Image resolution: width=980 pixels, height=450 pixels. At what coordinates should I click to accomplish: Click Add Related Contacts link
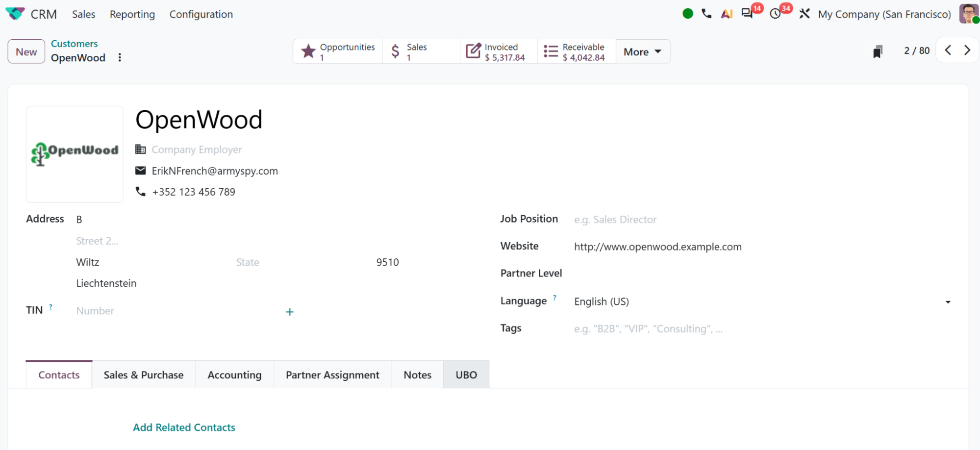click(184, 427)
